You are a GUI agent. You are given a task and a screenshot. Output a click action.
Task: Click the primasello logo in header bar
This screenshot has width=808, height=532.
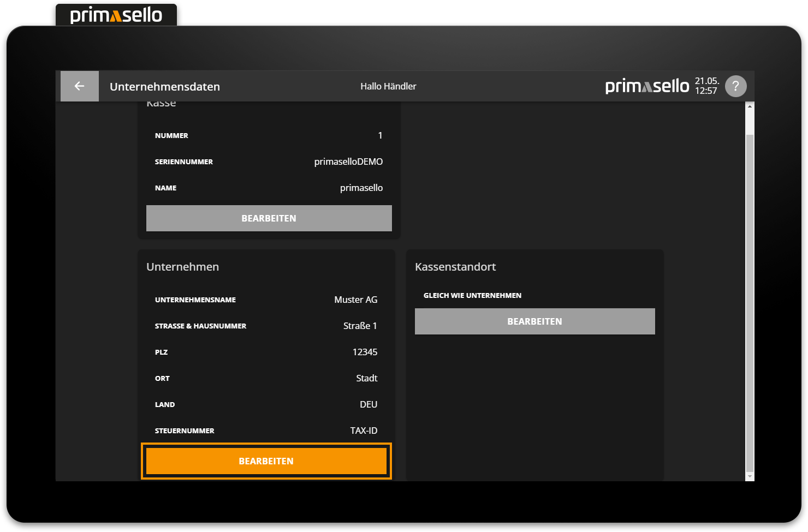pos(647,86)
